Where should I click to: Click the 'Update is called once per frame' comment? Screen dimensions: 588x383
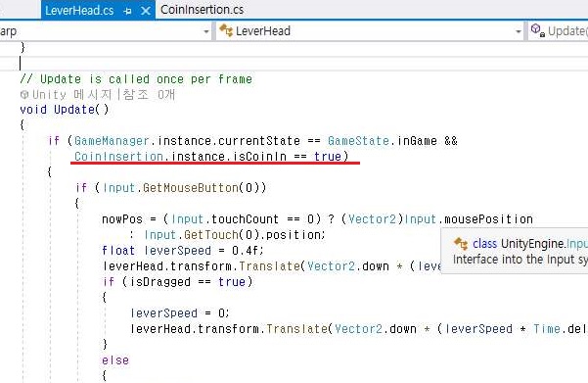tap(146, 79)
